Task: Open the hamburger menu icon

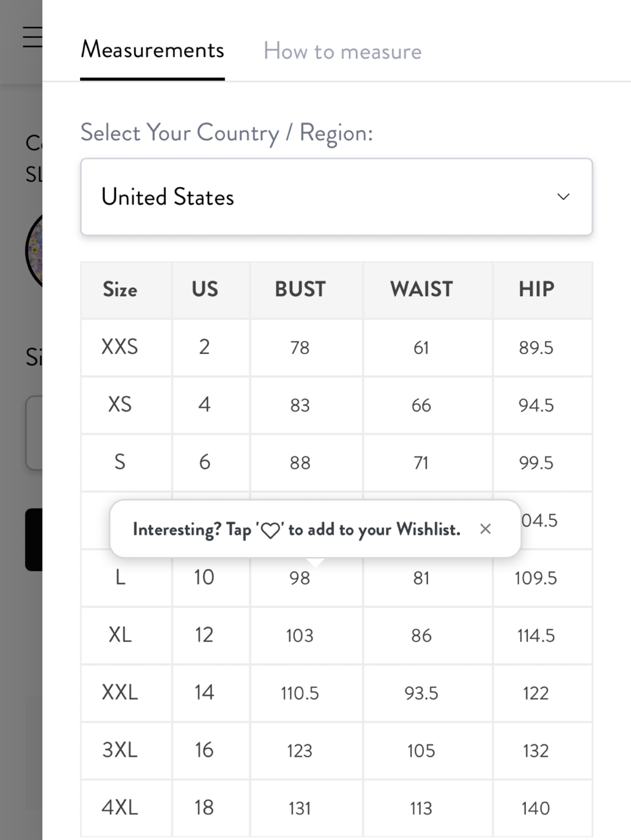Action: point(33,37)
